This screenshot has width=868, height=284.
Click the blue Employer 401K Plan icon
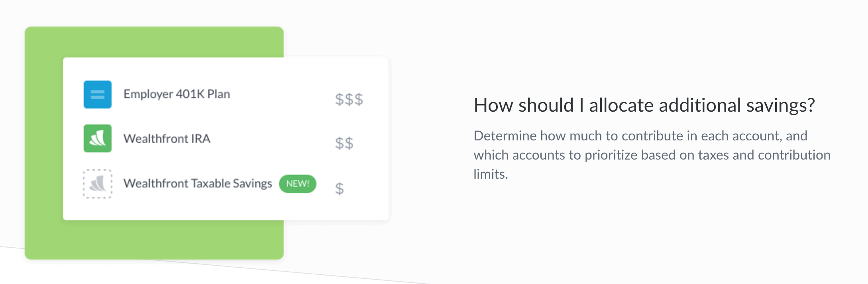click(97, 95)
